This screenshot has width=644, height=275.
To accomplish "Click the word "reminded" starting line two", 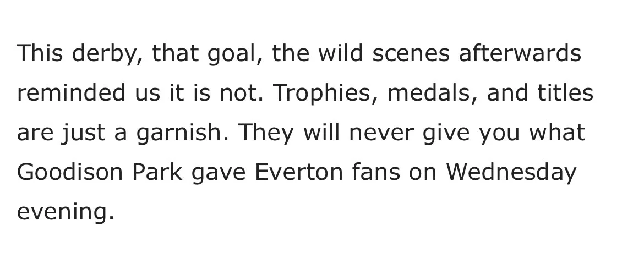I will coord(72,93).
